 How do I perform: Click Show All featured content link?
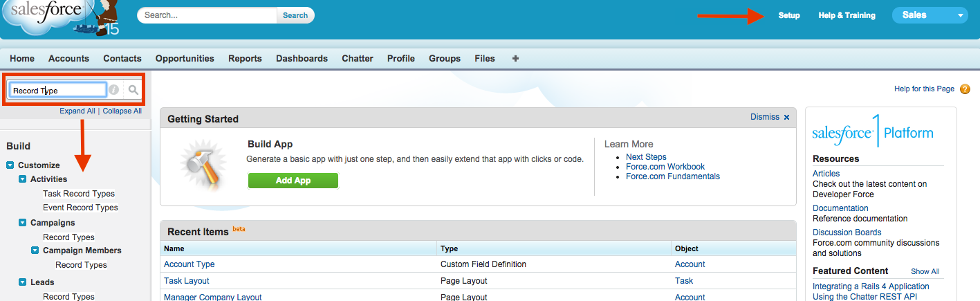click(925, 271)
